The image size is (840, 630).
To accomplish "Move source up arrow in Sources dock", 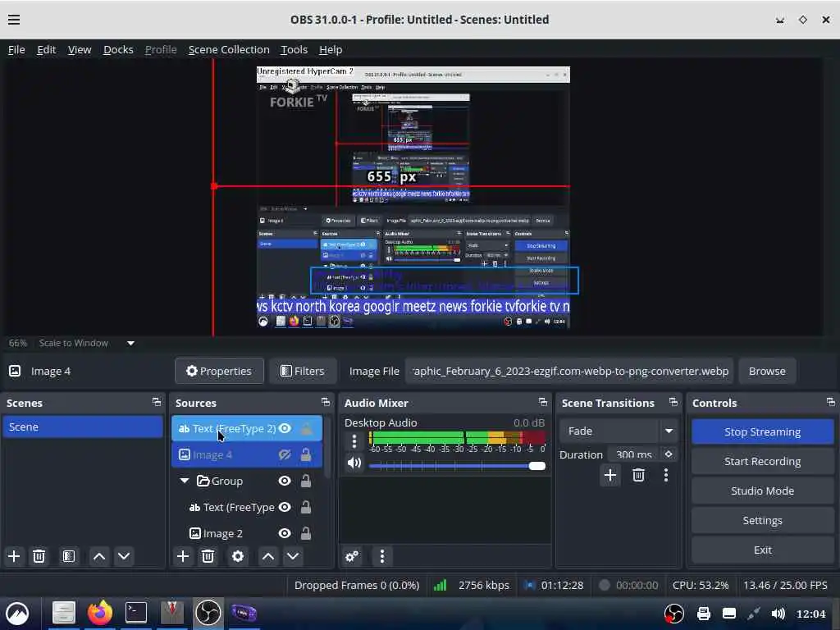I will tap(268, 556).
